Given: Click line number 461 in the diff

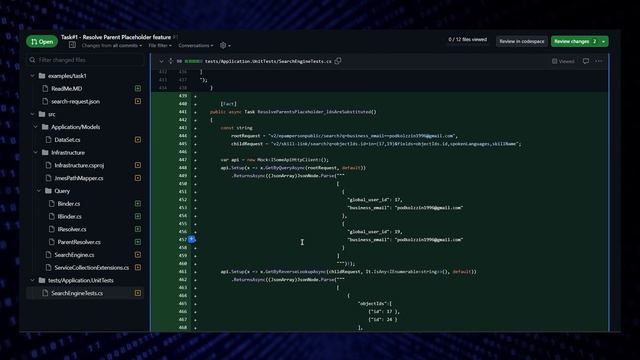Looking at the screenshot, I should pyautogui.click(x=182, y=272).
